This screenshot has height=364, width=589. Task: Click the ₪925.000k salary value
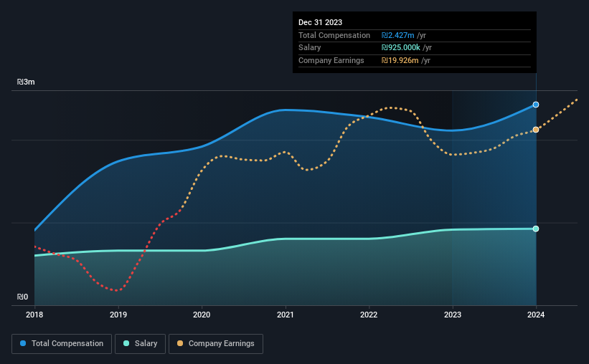[401, 48]
